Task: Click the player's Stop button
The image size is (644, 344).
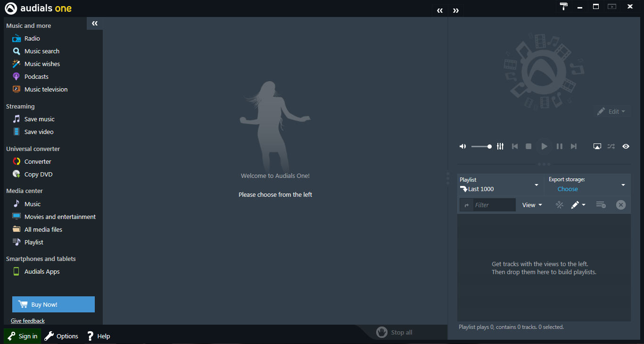Action: (528, 146)
